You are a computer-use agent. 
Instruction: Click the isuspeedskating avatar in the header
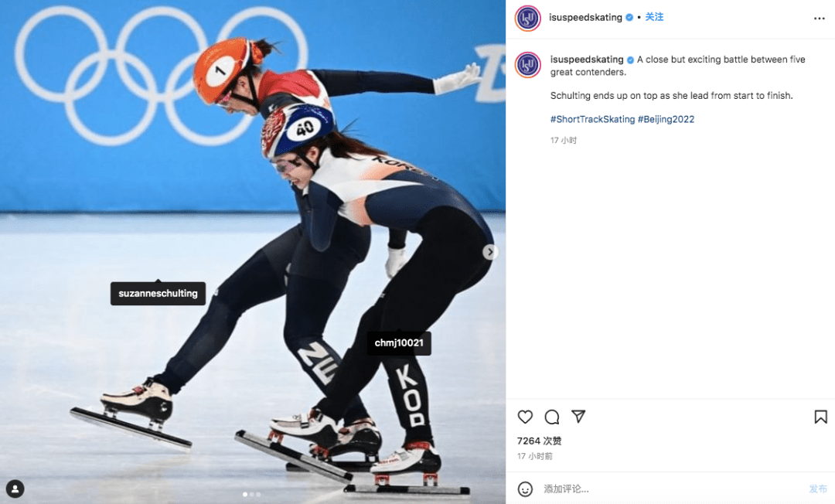(528, 18)
